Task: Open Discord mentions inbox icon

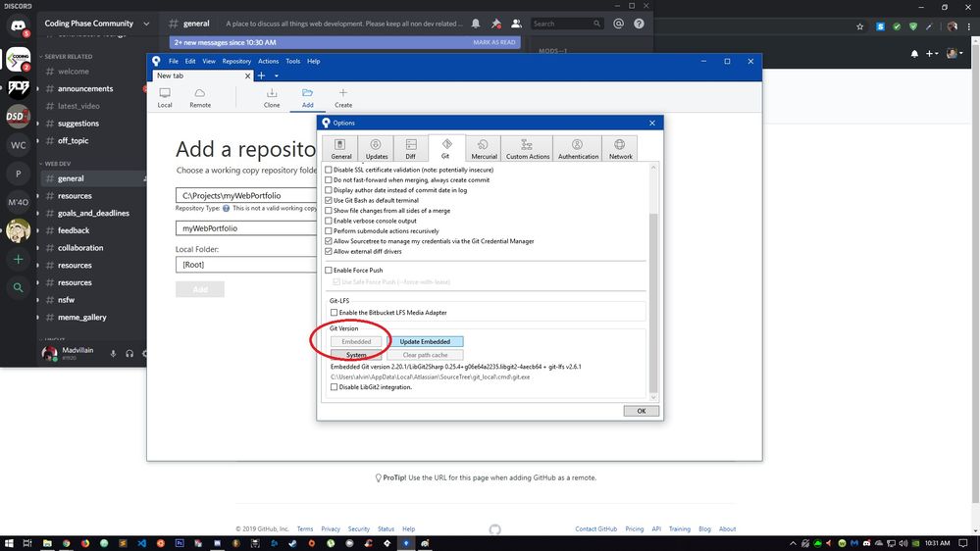Action: pyautogui.click(x=618, y=24)
